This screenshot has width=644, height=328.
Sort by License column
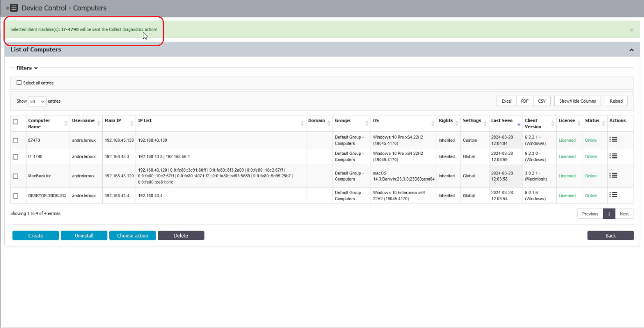(569, 124)
